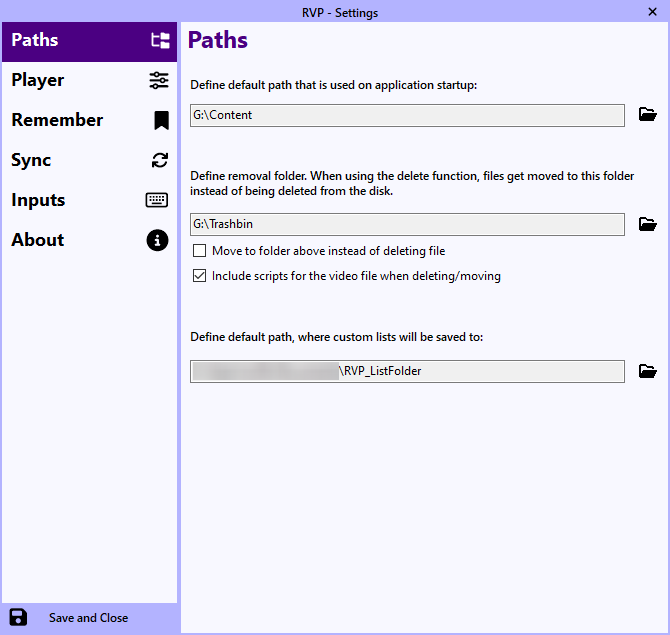Select the Inputs settings tab
670x635 pixels.
tap(38, 200)
